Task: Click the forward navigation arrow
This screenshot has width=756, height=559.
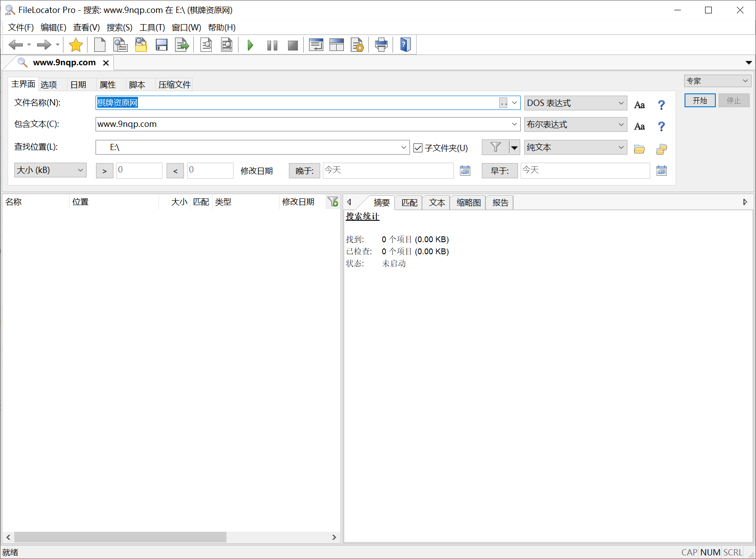Action: pos(44,45)
